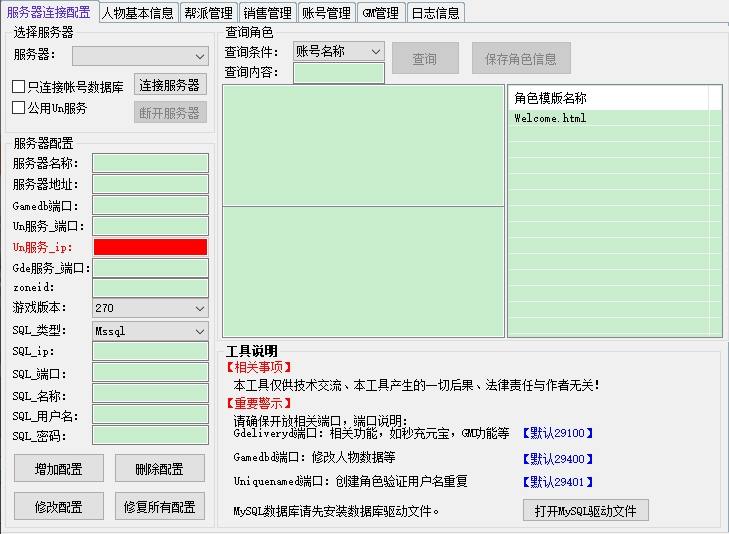This screenshot has width=729, height=534.
Task: Click the 【默认29401】 port text
Action: click(x=557, y=482)
